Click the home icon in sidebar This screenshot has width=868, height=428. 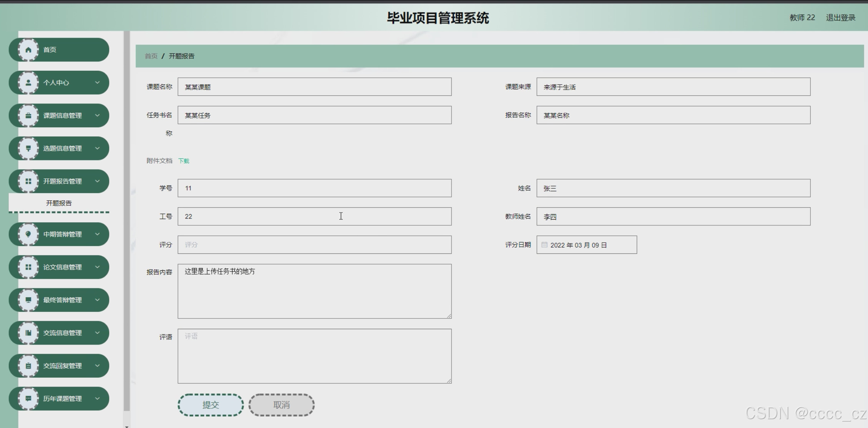(x=28, y=50)
